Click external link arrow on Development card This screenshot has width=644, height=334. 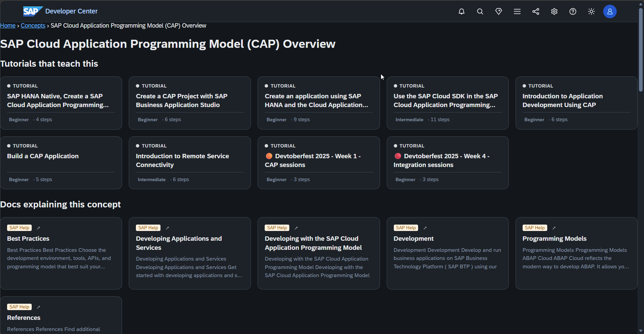pos(425,228)
